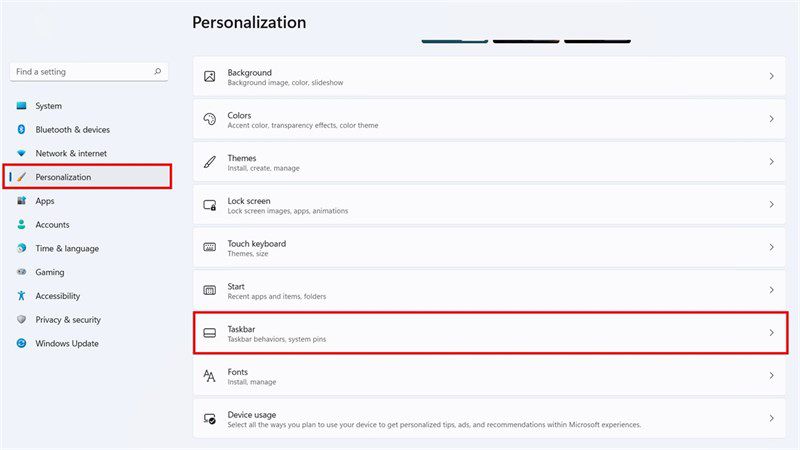
Task: Click the search magnifier icon
Action: [x=158, y=71]
